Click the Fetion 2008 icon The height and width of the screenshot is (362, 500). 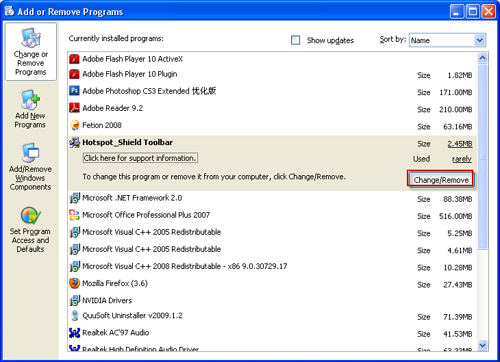[75, 125]
